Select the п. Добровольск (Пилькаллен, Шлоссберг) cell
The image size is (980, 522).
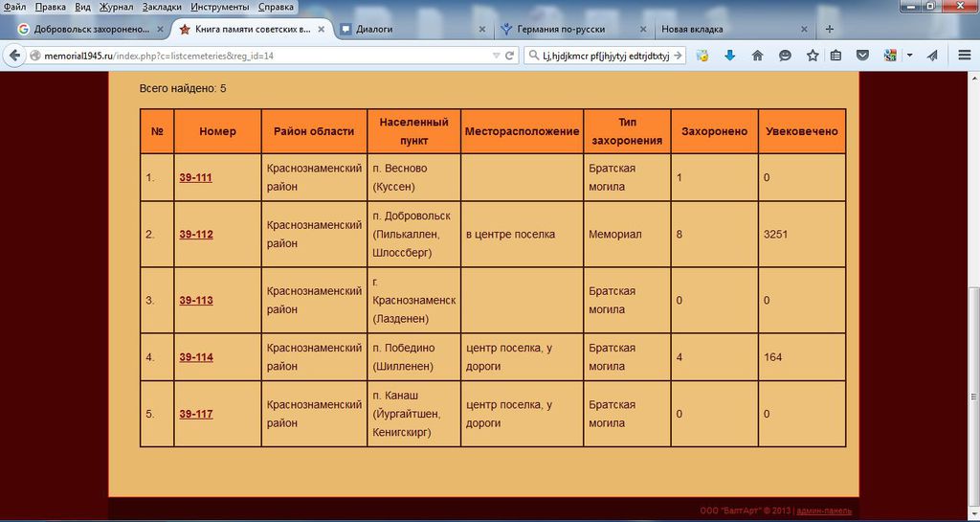[x=413, y=235]
